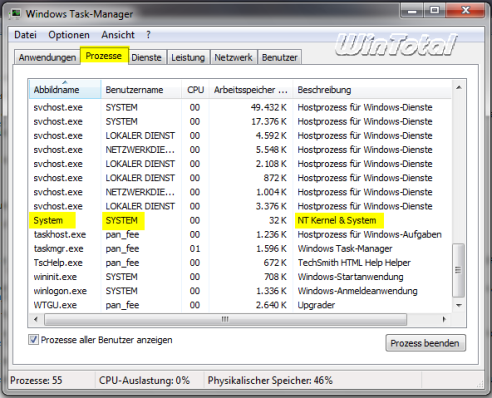
Task: Show the Benutzer tab
Action: [x=279, y=57]
